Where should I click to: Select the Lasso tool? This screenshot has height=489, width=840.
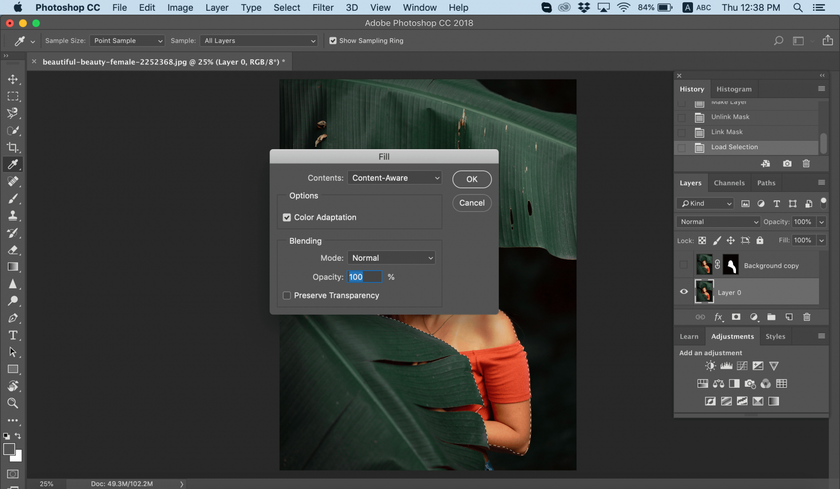[x=13, y=113]
